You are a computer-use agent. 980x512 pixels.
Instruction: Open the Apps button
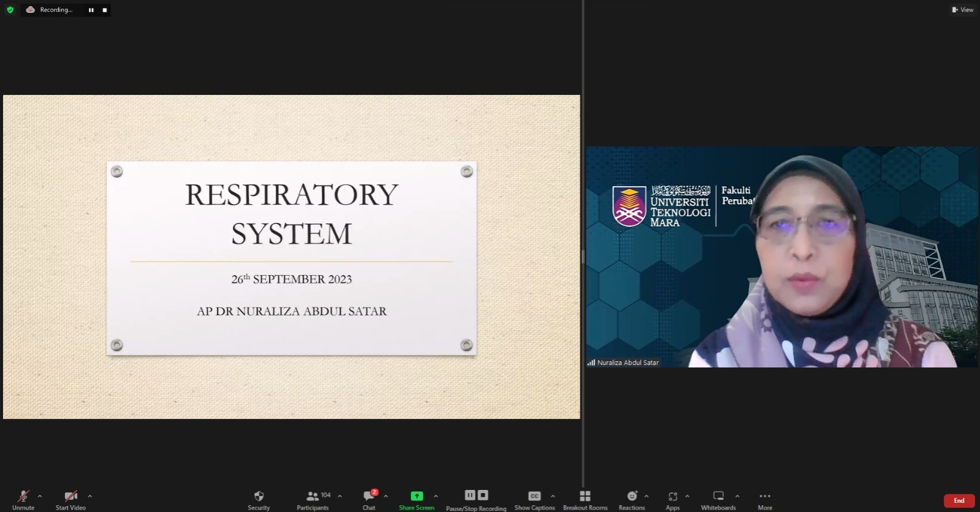(x=673, y=497)
